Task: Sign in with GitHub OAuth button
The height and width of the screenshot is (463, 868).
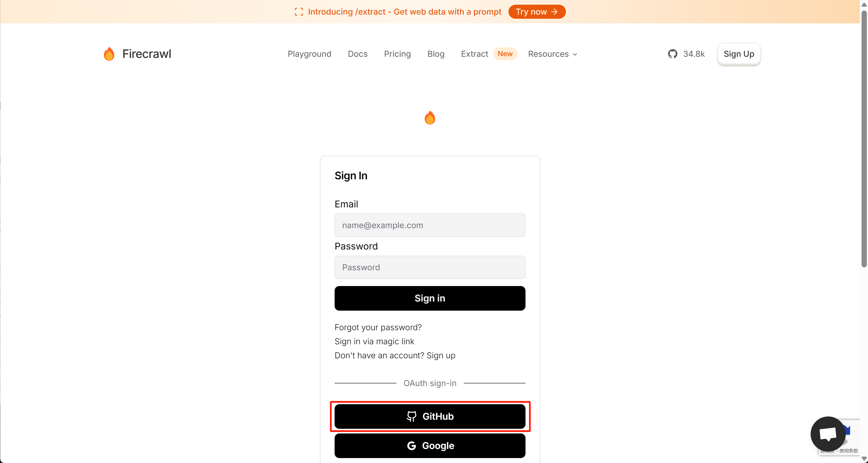Action: pos(430,416)
